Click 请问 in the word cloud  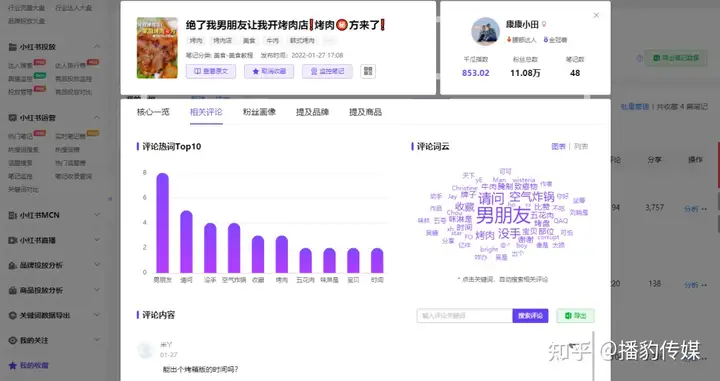491,199
